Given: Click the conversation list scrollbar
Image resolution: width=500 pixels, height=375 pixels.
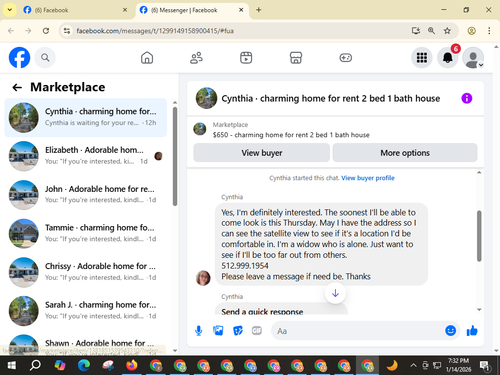Looking at the screenshot, I should [x=175, y=156].
